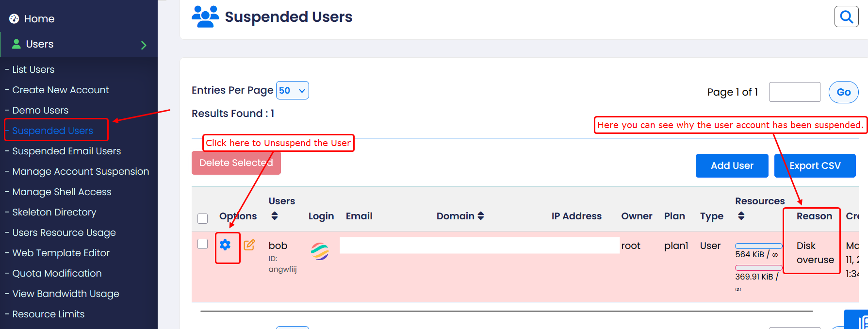Collapse the Users menu chevron
This screenshot has width=868, height=329.
[x=144, y=45]
